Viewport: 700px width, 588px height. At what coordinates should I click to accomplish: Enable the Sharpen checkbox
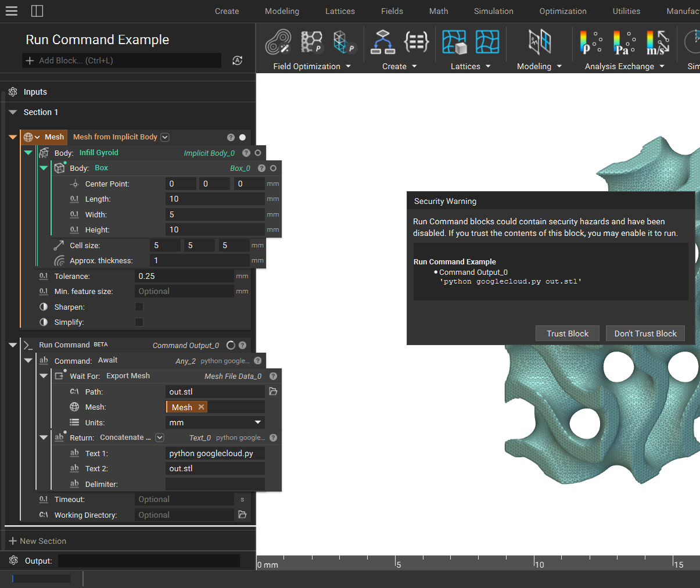pyautogui.click(x=139, y=307)
